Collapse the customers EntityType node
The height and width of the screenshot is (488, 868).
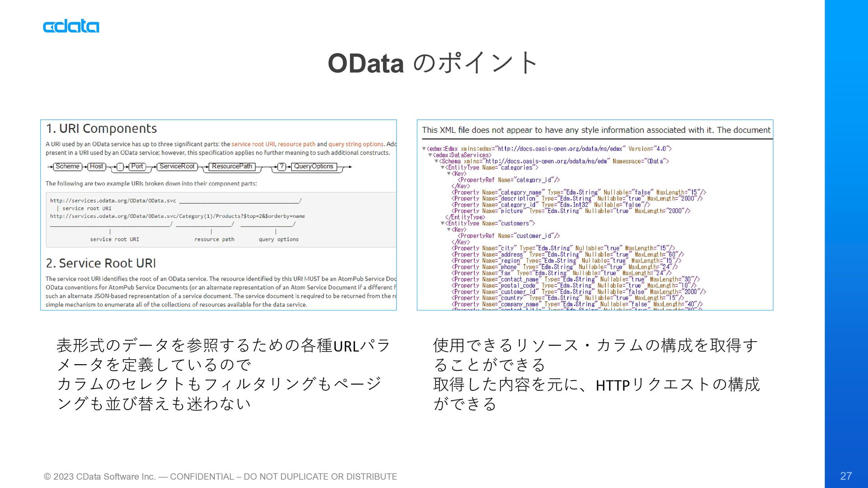point(443,224)
